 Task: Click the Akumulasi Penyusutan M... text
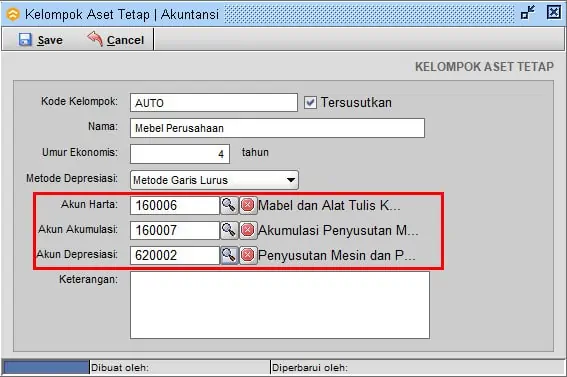coord(338,231)
